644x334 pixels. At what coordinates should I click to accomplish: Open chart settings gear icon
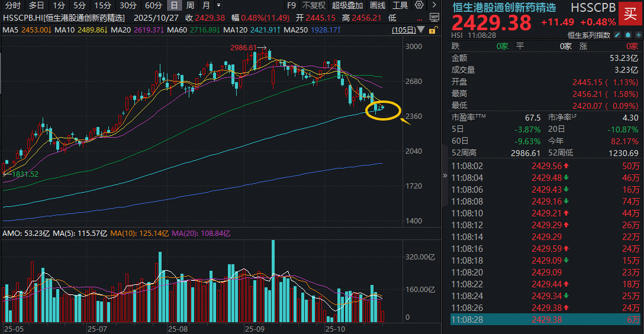tap(419, 5)
